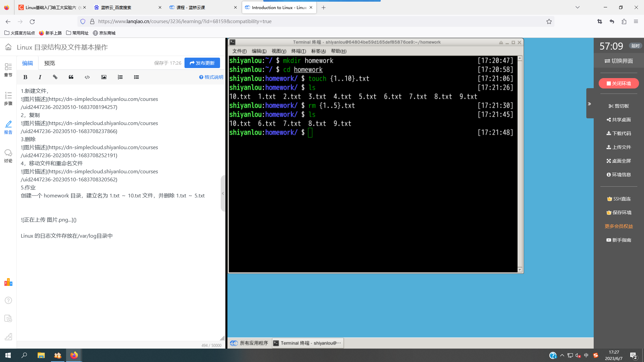This screenshot has width=644, height=362.
Task: Apply italic formatting to the text
Action: click(40, 77)
